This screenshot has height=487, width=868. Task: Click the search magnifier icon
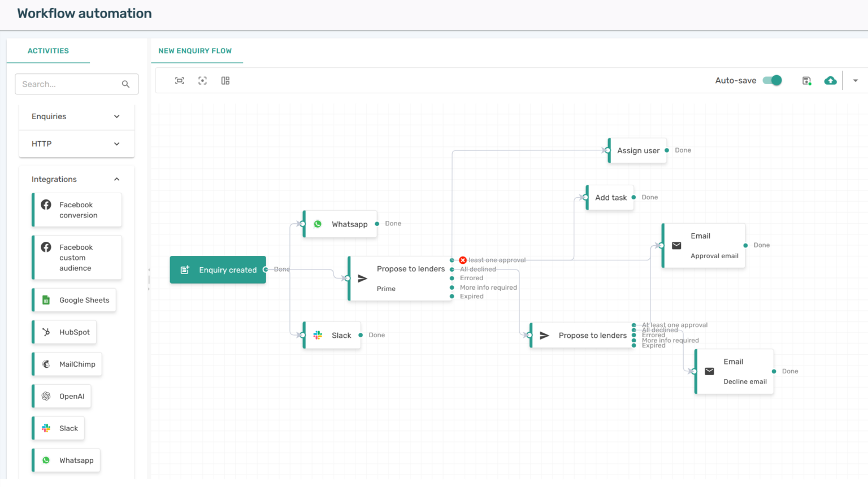click(x=125, y=84)
